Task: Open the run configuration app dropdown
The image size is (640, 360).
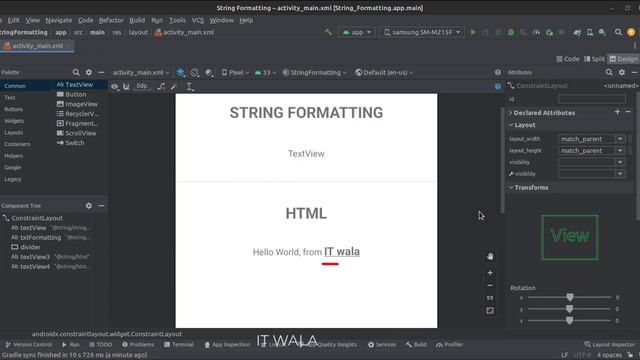Action: tap(357, 32)
